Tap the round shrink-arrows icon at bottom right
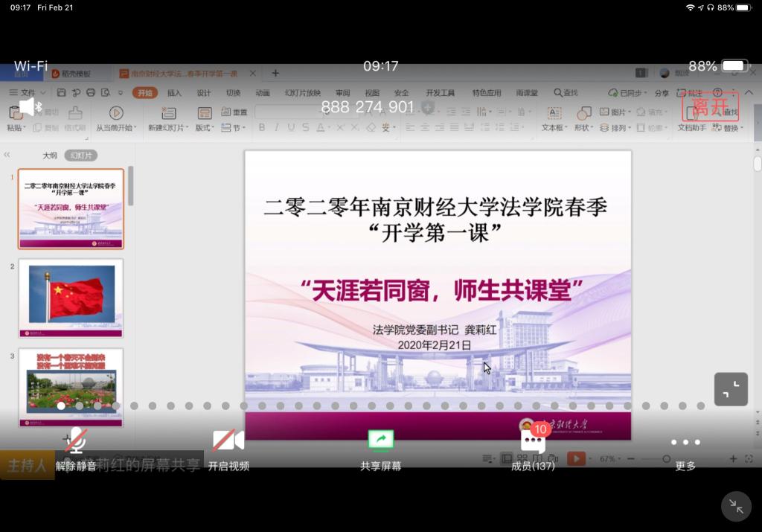Screen dimensions: 762x532 736,507
